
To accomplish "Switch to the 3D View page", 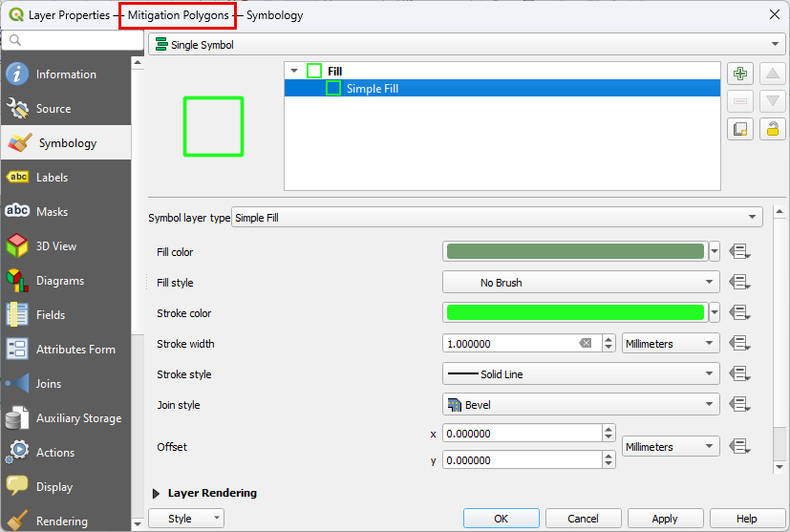I will [x=55, y=246].
